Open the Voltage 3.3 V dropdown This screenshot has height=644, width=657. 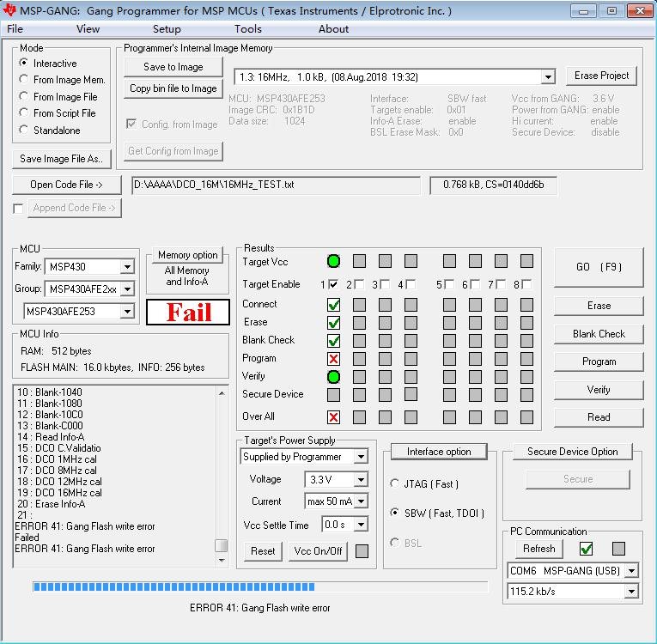tap(361, 479)
